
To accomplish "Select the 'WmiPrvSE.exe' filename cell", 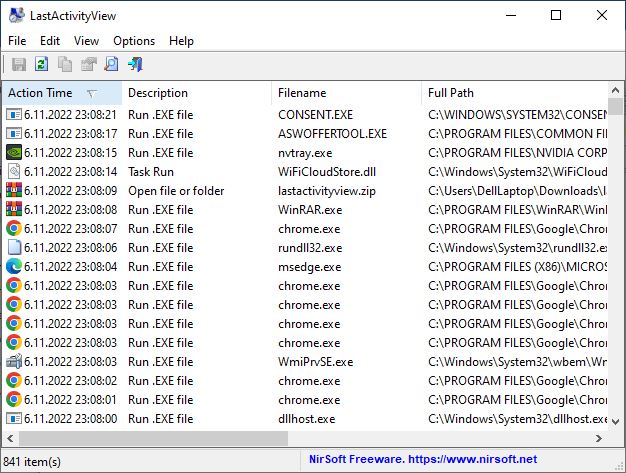I will pyautogui.click(x=315, y=362).
